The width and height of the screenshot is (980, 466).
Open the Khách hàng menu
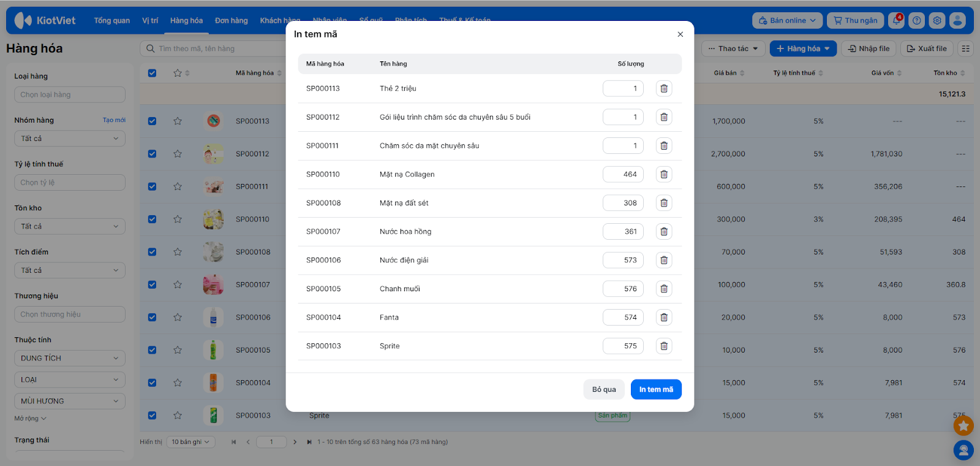(280, 20)
